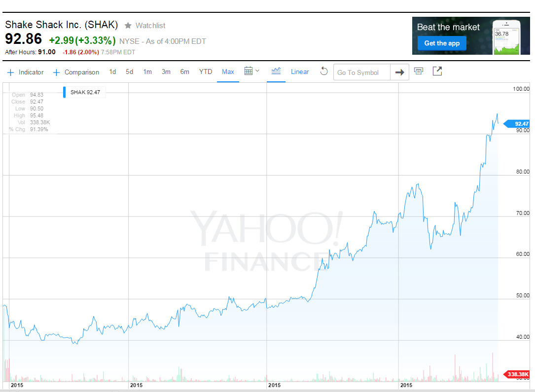Screen dimensions: 535x392
Task: Click the % Chg 91.39% value
Action: 39,129
